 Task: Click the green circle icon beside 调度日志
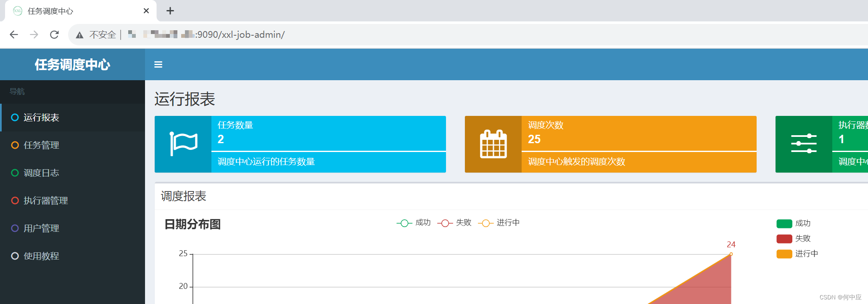tap(15, 173)
